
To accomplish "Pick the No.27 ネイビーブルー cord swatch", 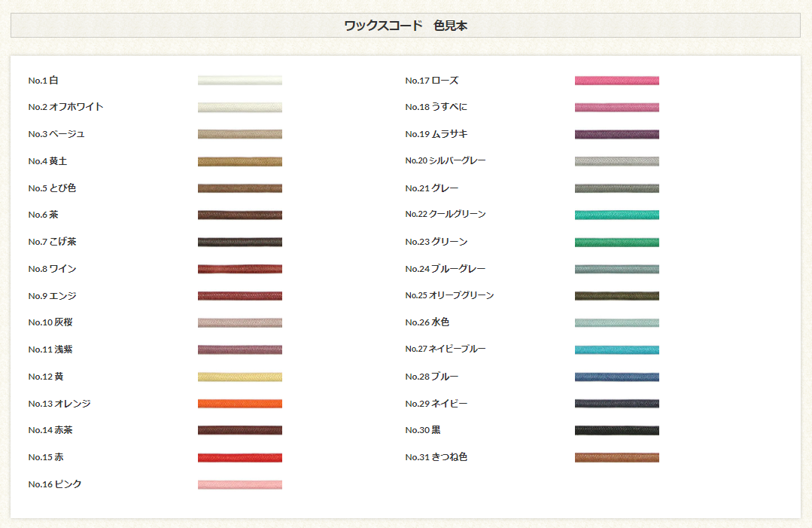I will point(616,349).
